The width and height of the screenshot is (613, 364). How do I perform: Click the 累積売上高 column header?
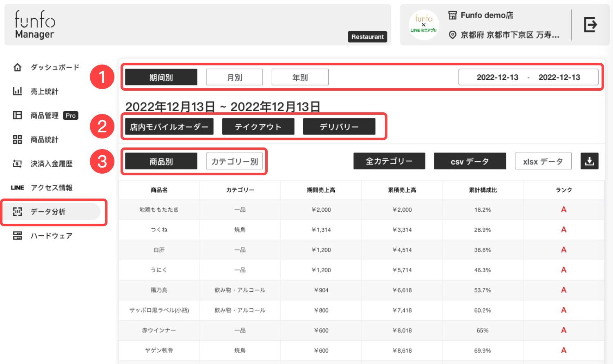click(x=402, y=190)
